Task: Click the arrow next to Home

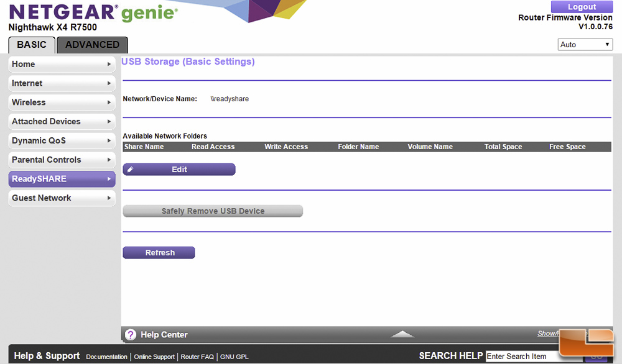Action: [109, 64]
